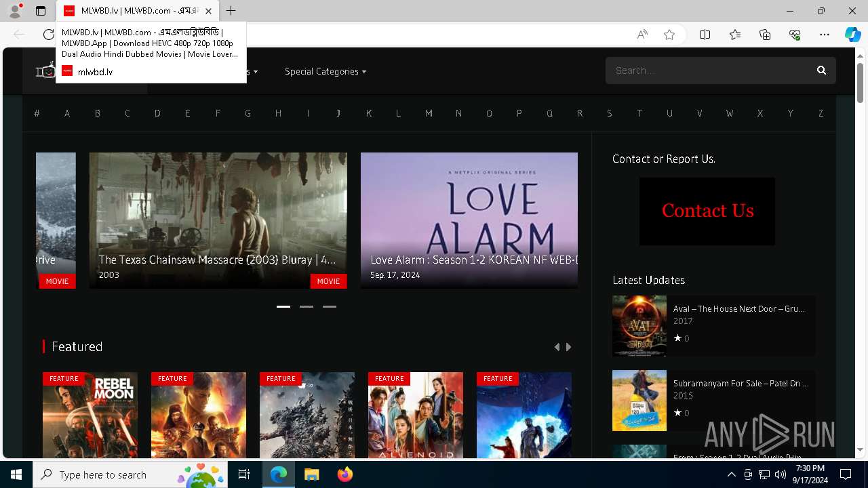Open the taskbar clock and calendar
Image resolution: width=868 pixels, height=488 pixels.
click(810, 474)
